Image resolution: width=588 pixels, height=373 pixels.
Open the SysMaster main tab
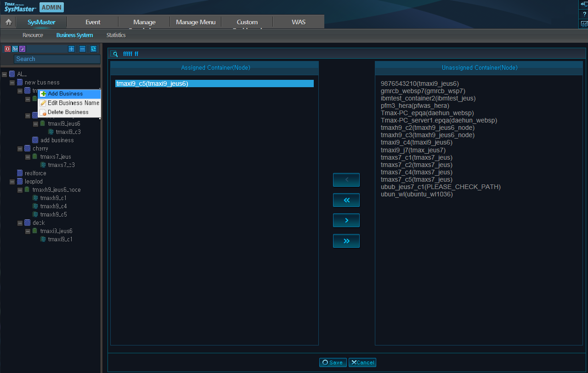[41, 22]
